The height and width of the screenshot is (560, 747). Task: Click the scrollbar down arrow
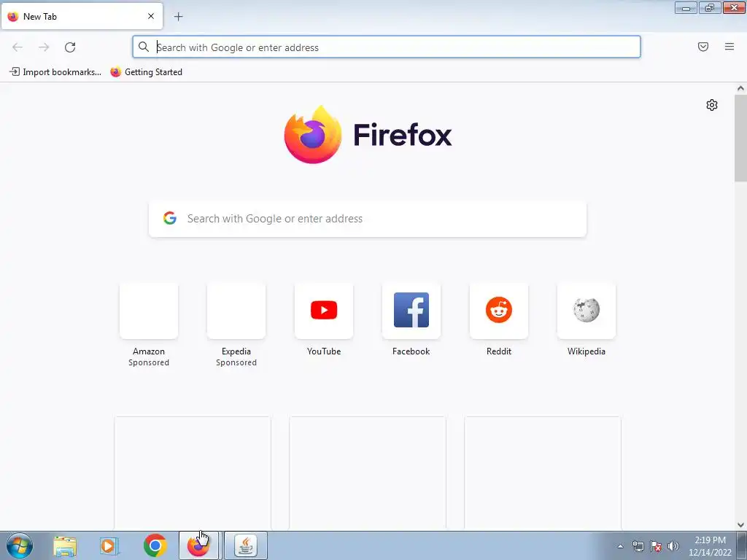(740, 525)
